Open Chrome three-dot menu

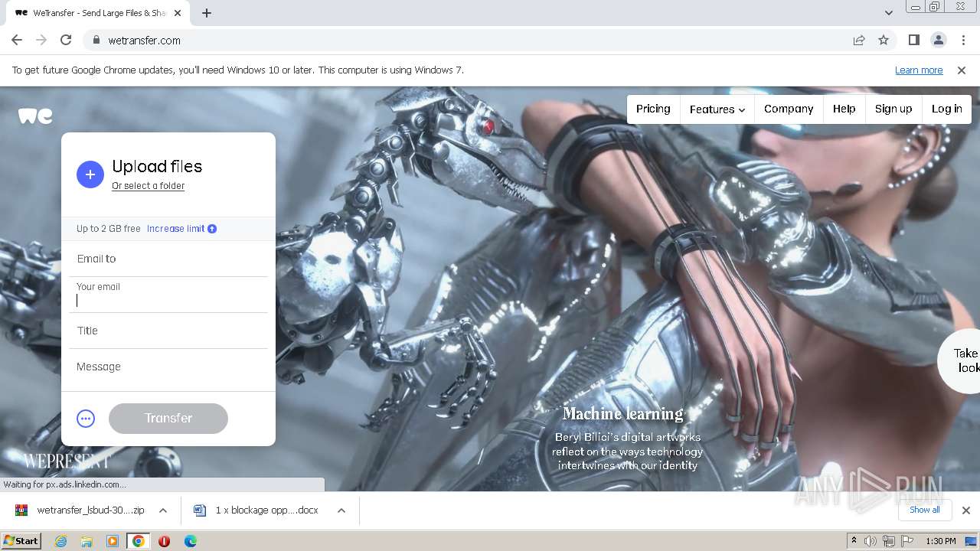(962, 40)
